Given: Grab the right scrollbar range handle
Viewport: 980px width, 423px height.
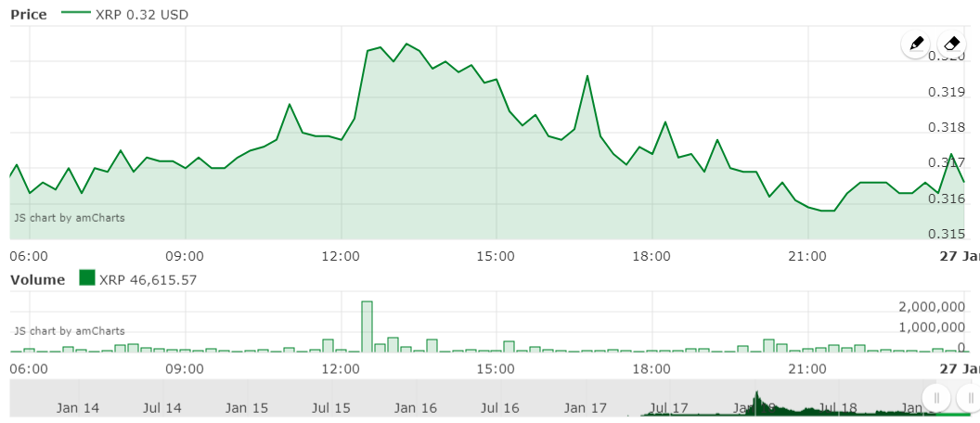Looking at the screenshot, I should coord(971,397).
